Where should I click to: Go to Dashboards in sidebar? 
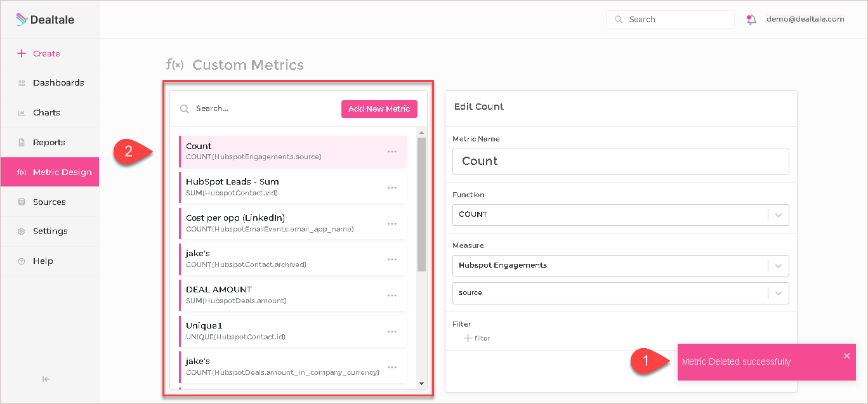(49, 82)
